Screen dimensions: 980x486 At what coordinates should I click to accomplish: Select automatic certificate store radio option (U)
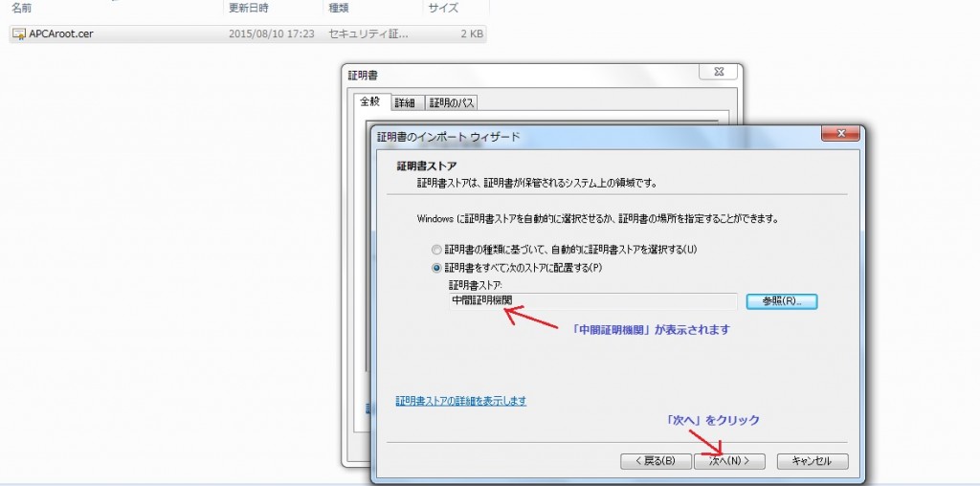point(436,250)
